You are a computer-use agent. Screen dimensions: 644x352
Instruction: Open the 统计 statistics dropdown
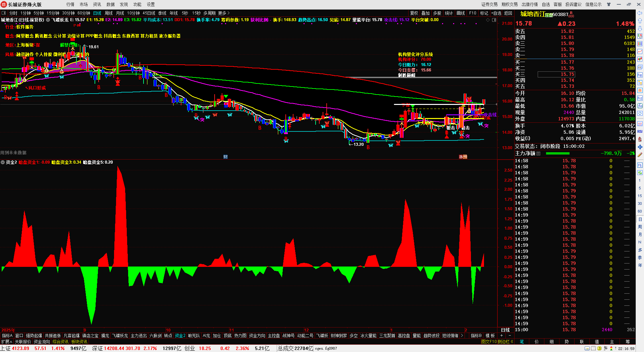click(449, 13)
